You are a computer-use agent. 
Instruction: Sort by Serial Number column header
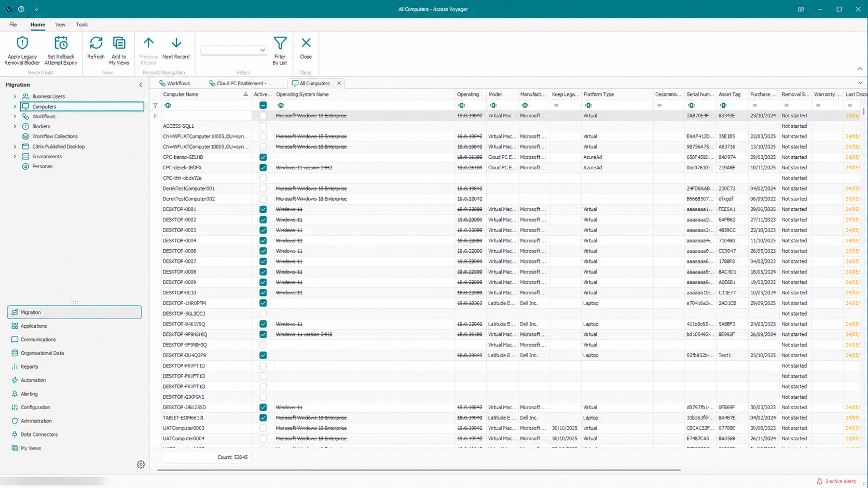coord(700,94)
